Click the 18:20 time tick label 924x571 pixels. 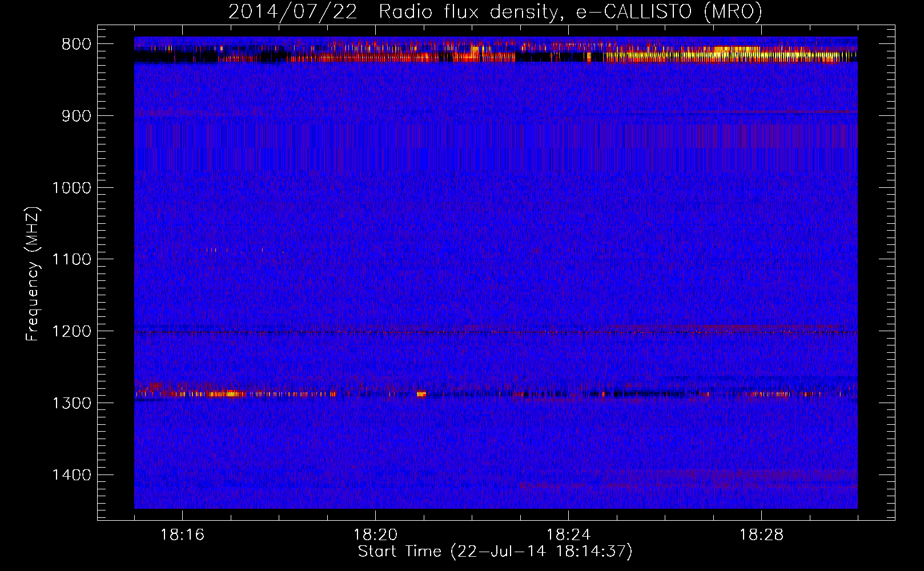click(375, 535)
